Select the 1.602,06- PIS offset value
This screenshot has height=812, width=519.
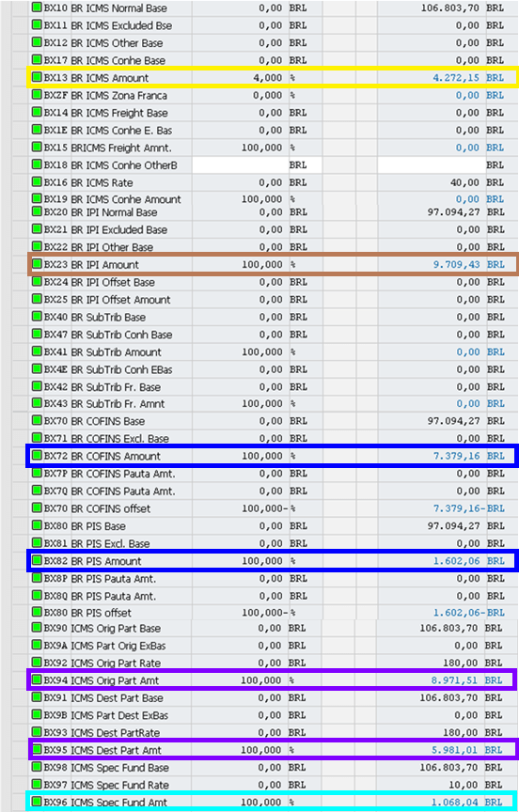click(459, 613)
